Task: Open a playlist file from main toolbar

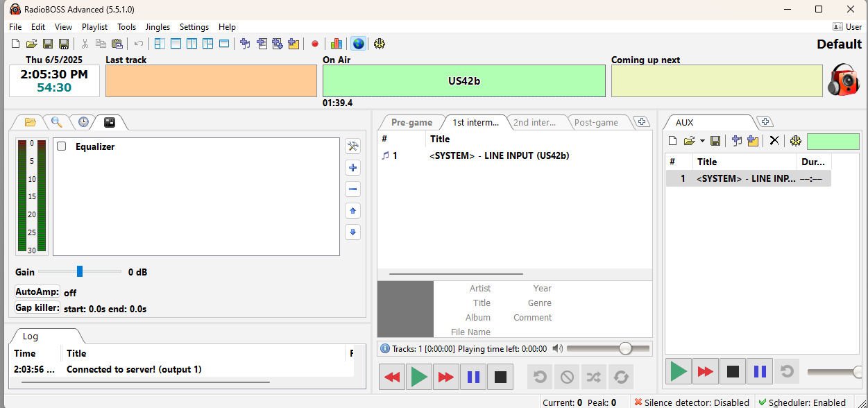Action: click(x=31, y=44)
